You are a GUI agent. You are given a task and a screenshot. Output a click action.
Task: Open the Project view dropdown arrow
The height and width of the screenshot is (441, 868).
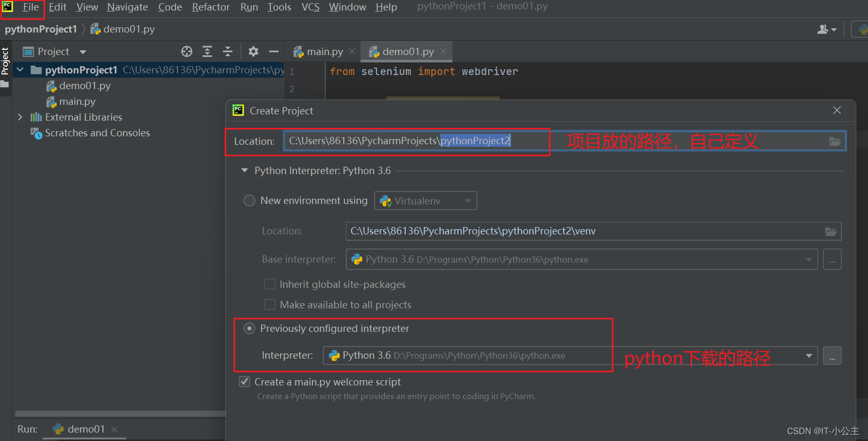coord(82,52)
